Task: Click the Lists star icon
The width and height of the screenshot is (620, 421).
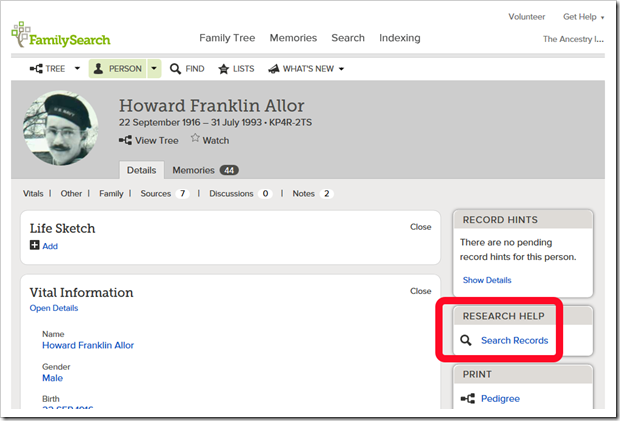Action: coord(224,69)
